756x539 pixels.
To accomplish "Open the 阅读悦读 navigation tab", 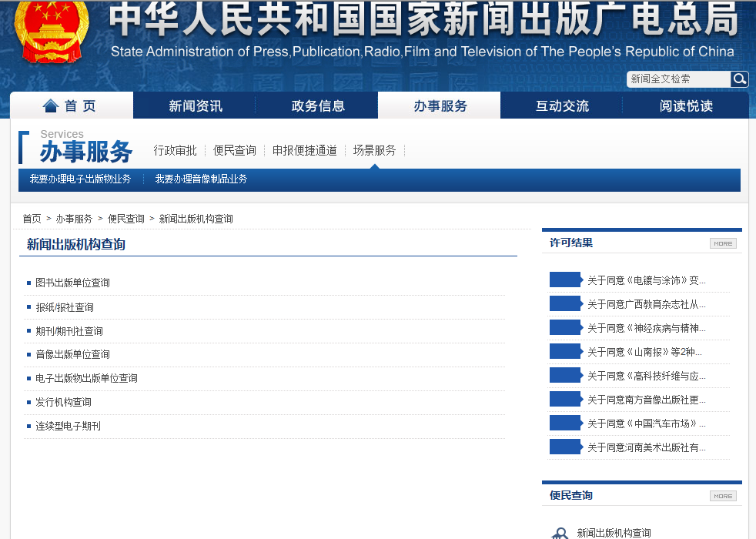I will [x=686, y=105].
